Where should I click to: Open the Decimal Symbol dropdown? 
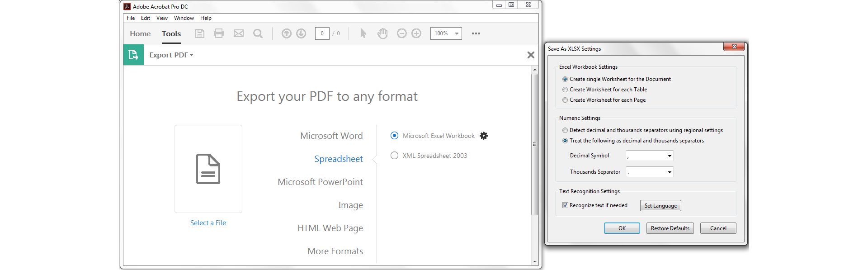[x=650, y=156]
